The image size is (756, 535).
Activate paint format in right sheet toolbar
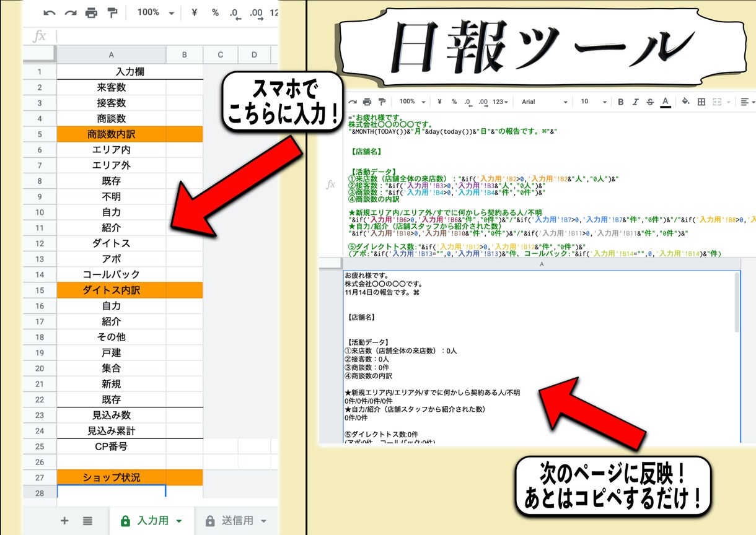tap(382, 102)
